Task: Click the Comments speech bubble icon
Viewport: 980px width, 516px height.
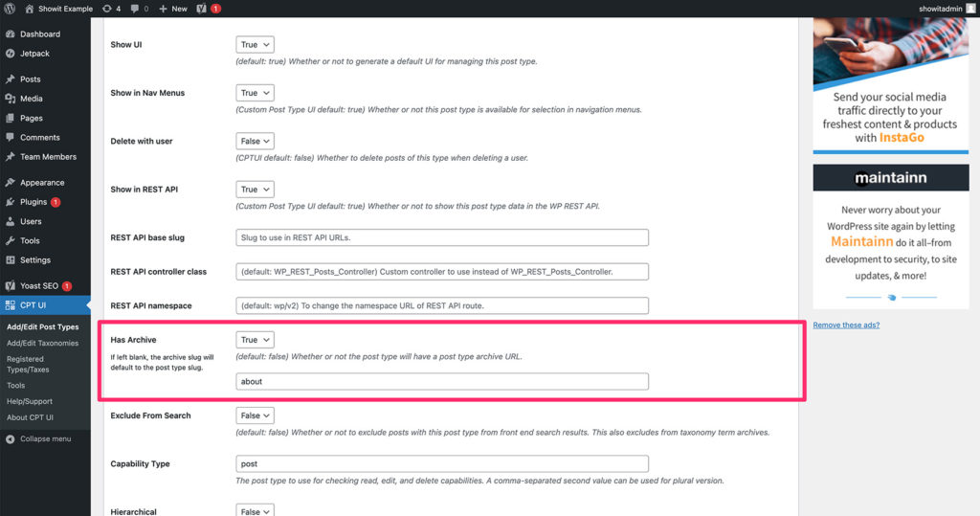Action: 10,138
